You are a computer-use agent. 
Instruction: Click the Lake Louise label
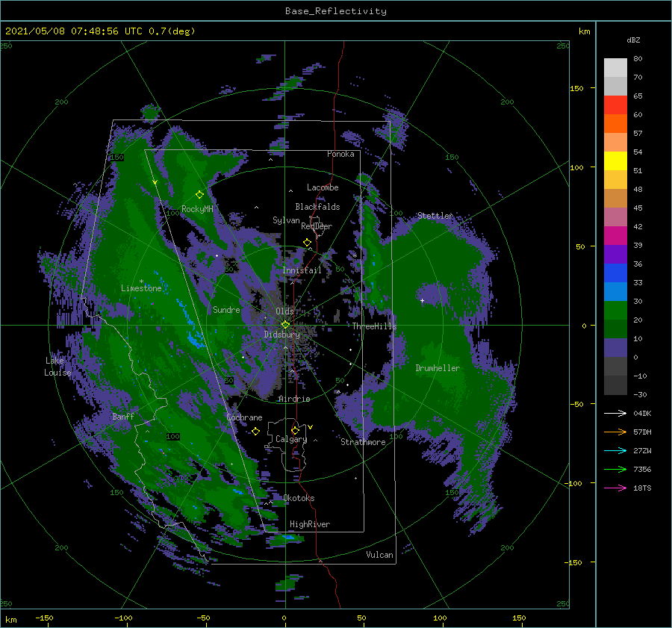click(x=57, y=367)
